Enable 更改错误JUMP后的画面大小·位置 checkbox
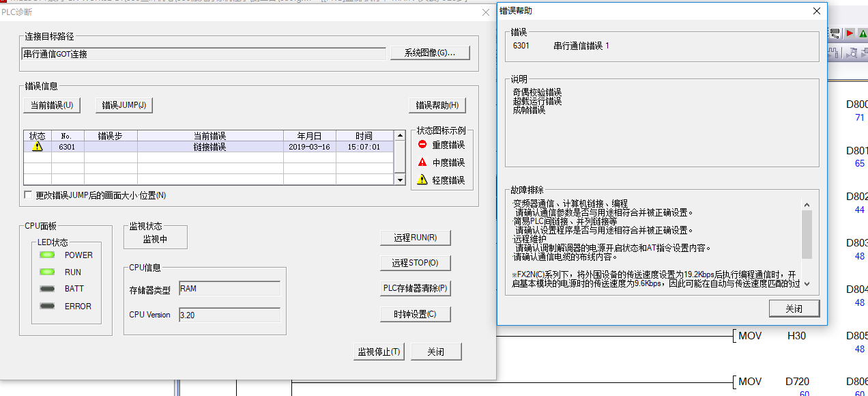This screenshot has width=868, height=396. 28,195
